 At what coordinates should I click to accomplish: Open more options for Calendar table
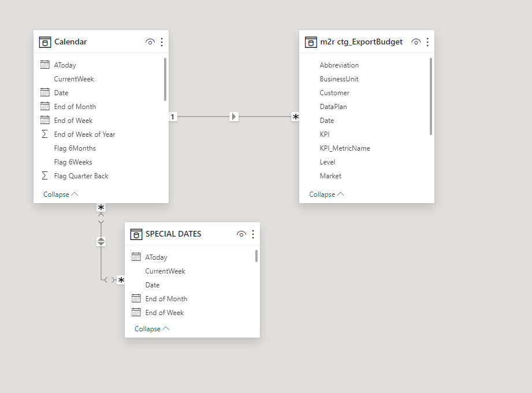tap(162, 42)
